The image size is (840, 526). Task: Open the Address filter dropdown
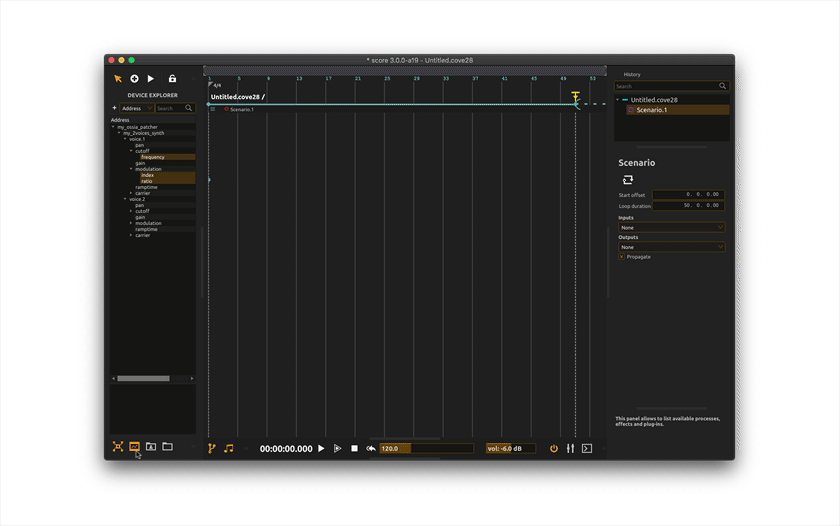click(137, 108)
